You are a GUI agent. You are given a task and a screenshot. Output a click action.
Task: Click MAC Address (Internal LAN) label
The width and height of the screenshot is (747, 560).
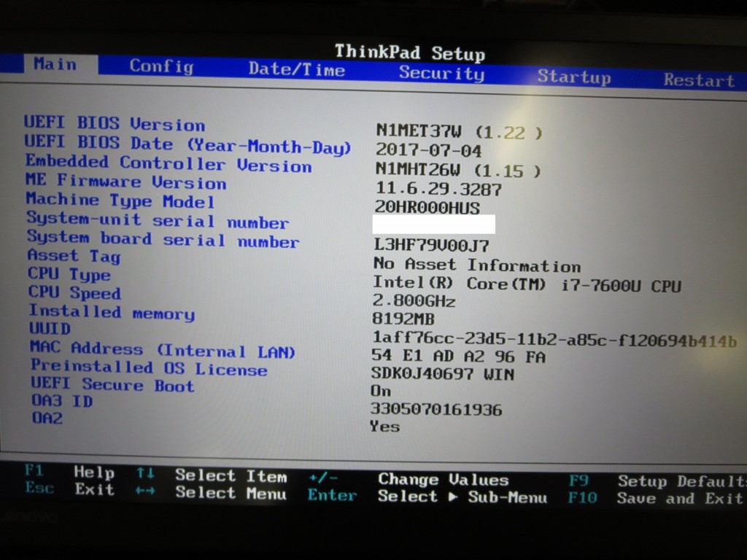[163, 350]
